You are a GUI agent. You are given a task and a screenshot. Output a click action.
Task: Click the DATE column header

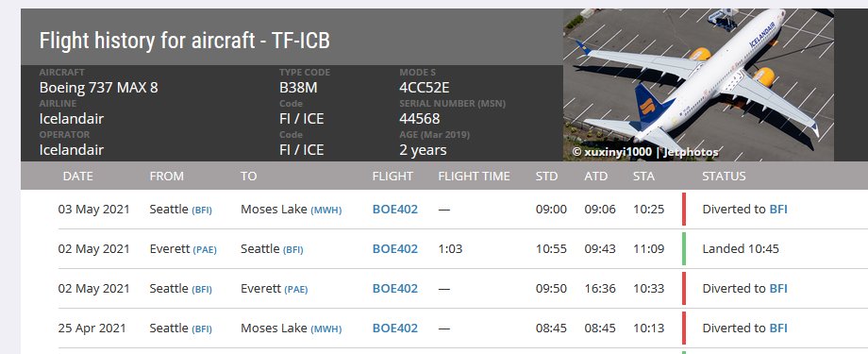(78, 177)
